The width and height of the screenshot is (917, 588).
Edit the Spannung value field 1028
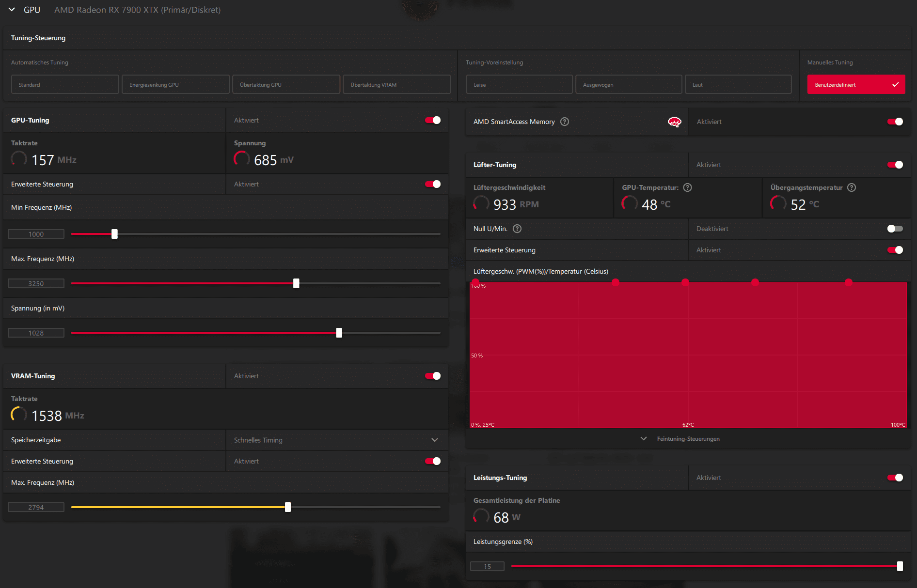[x=36, y=333]
